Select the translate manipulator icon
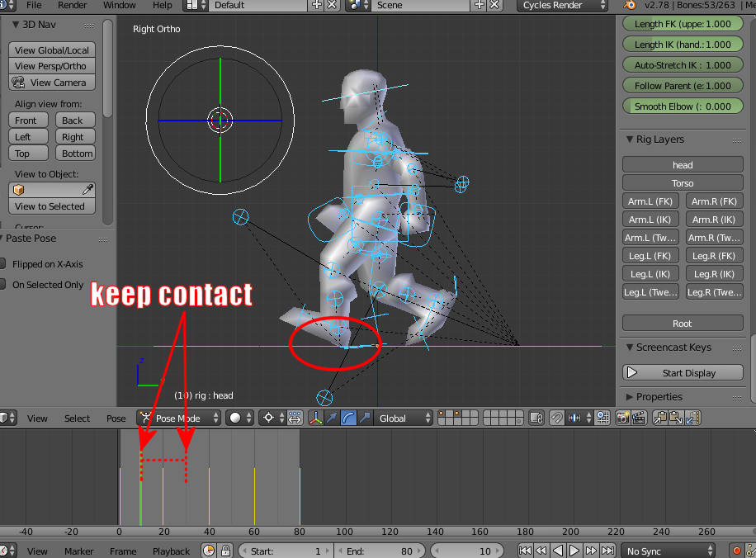756x558 pixels. (333, 418)
